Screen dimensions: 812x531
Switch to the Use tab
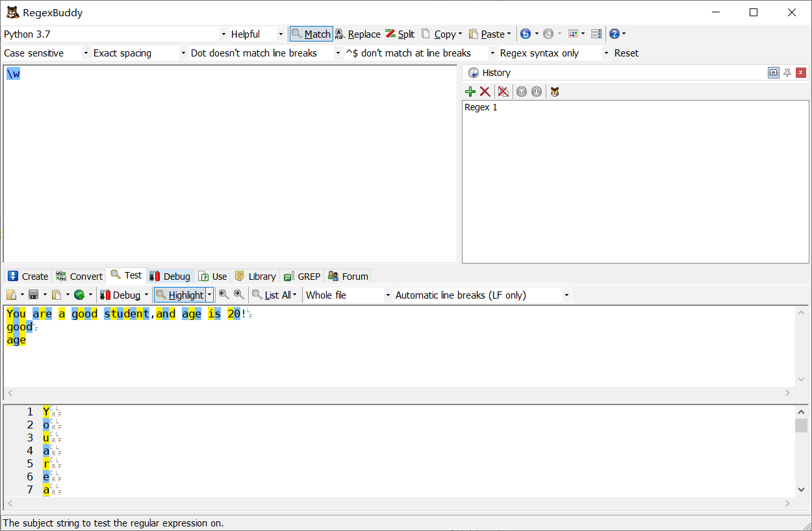(x=213, y=276)
